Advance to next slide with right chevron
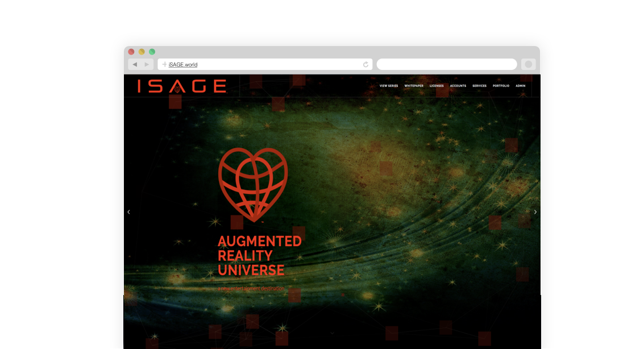 click(535, 212)
